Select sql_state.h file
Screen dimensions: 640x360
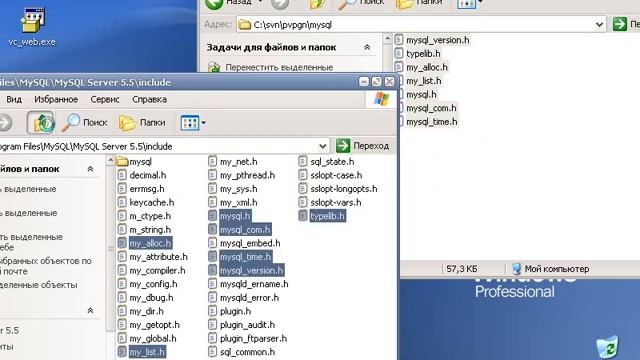point(326,162)
